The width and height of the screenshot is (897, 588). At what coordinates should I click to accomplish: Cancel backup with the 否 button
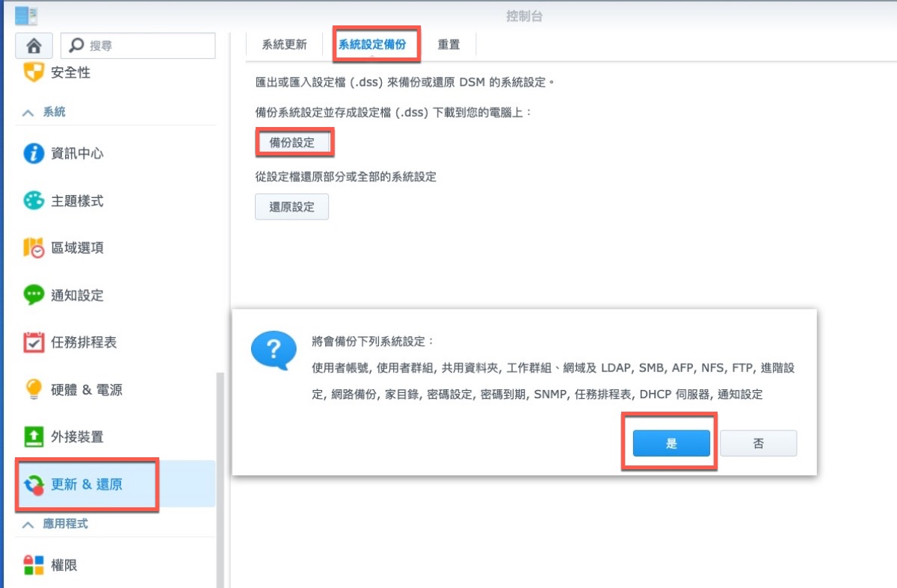click(759, 443)
